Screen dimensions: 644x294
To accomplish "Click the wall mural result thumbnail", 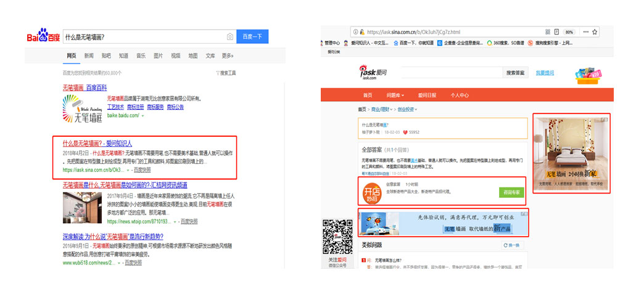I will [x=82, y=208].
